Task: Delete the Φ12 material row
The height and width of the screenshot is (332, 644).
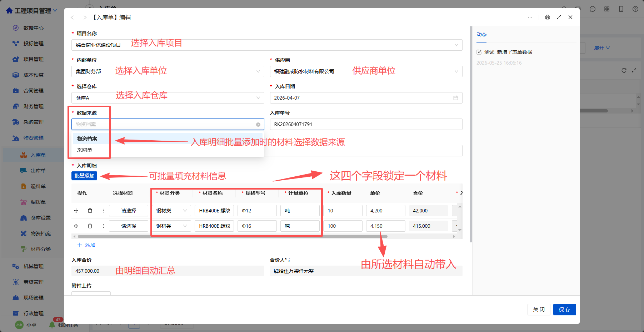Action: pos(90,211)
